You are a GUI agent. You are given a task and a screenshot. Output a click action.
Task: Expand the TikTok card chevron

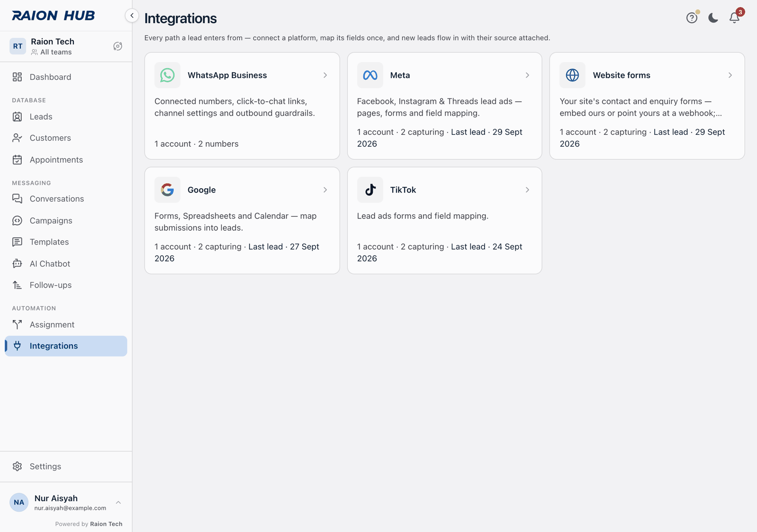(x=528, y=190)
